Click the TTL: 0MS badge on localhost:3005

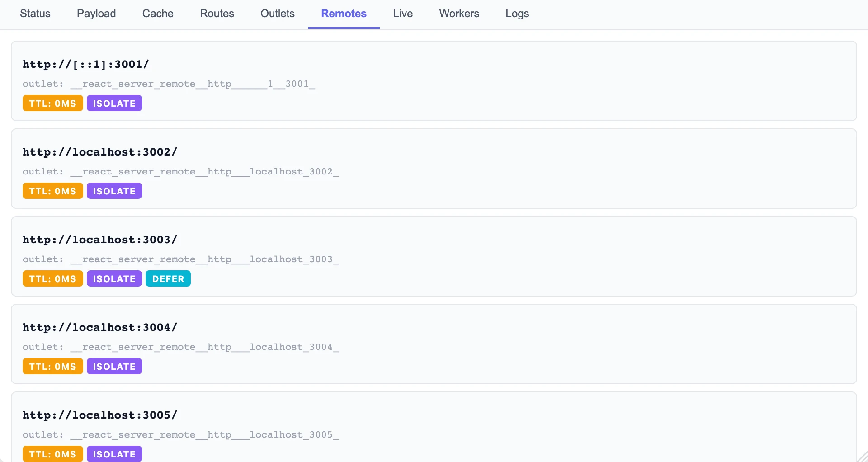click(52, 454)
